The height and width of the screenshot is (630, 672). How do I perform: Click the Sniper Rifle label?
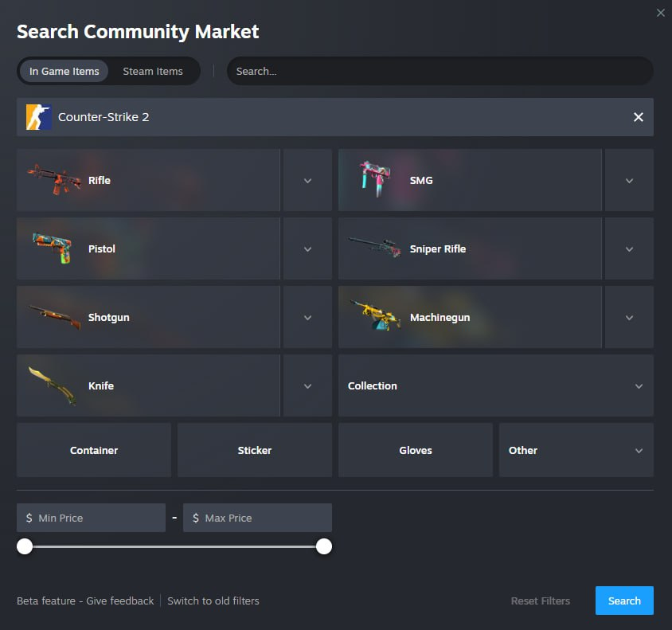click(x=438, y=249)
